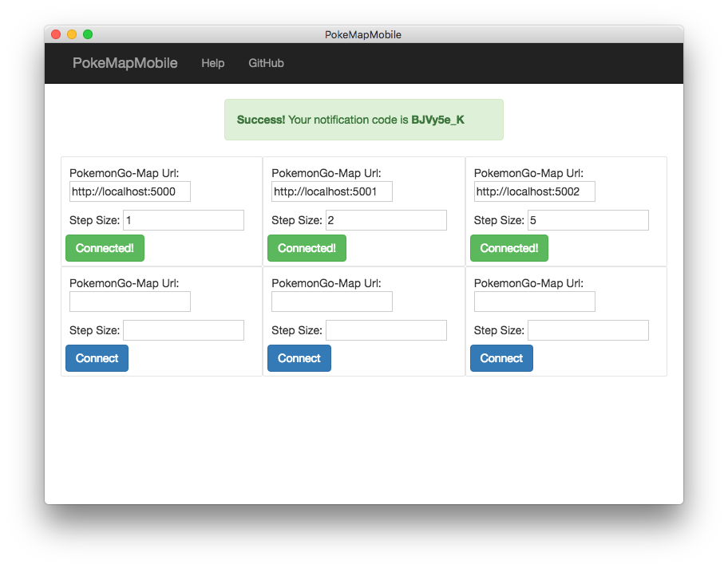
Task: Click Connect button in bottom-middle card
Action: pyautogui.click(x=299, y=357)
